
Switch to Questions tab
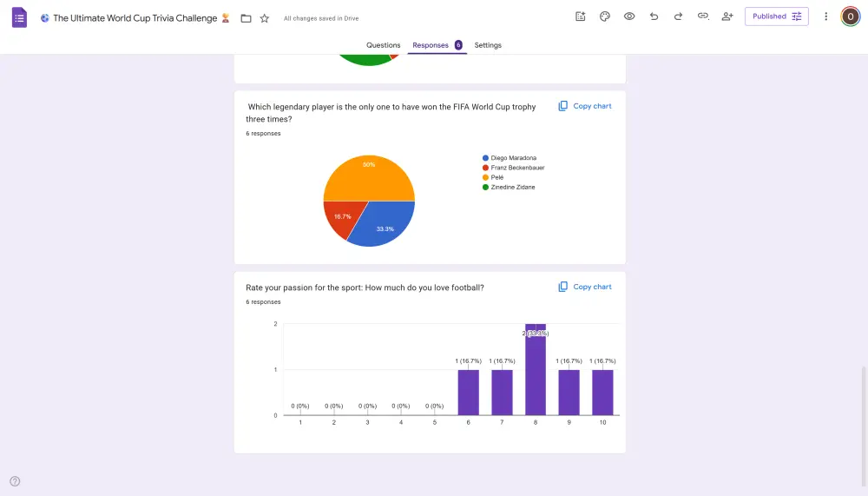click(x=383, y=45)
